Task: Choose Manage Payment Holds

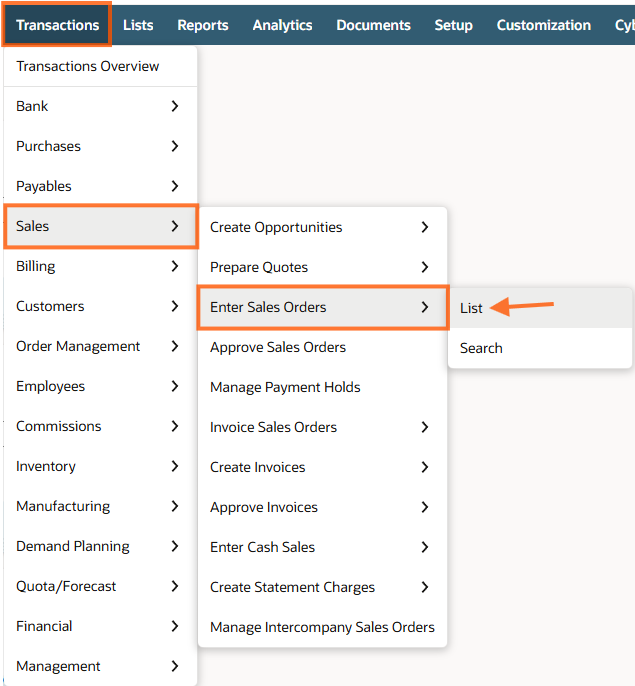Action: pyautogui.click(x=285, y=387)
